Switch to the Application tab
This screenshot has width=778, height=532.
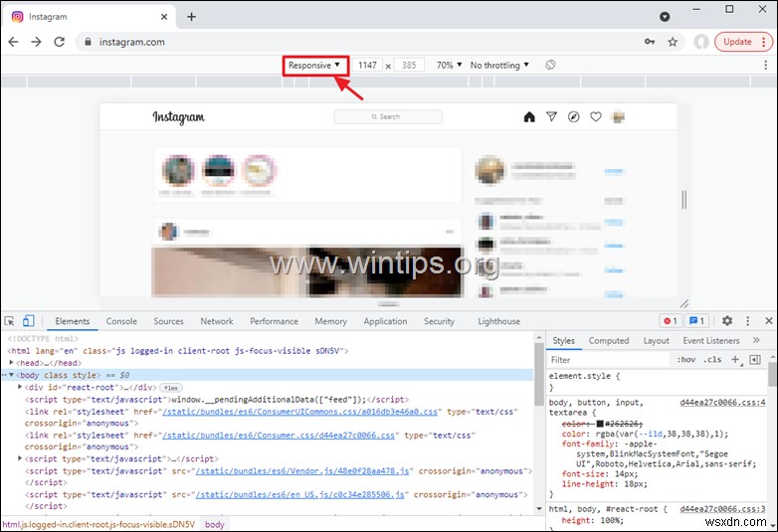[x=385, y=321]
